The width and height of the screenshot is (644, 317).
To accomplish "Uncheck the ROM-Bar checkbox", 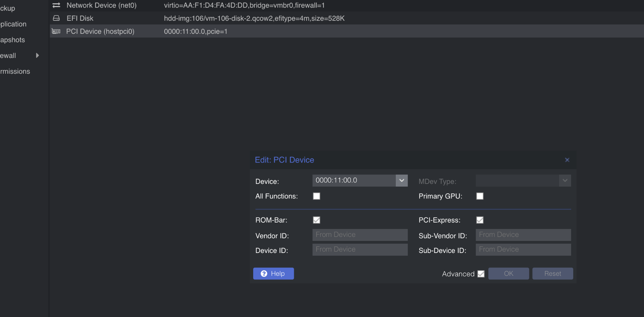I will [x=316, y=220].
